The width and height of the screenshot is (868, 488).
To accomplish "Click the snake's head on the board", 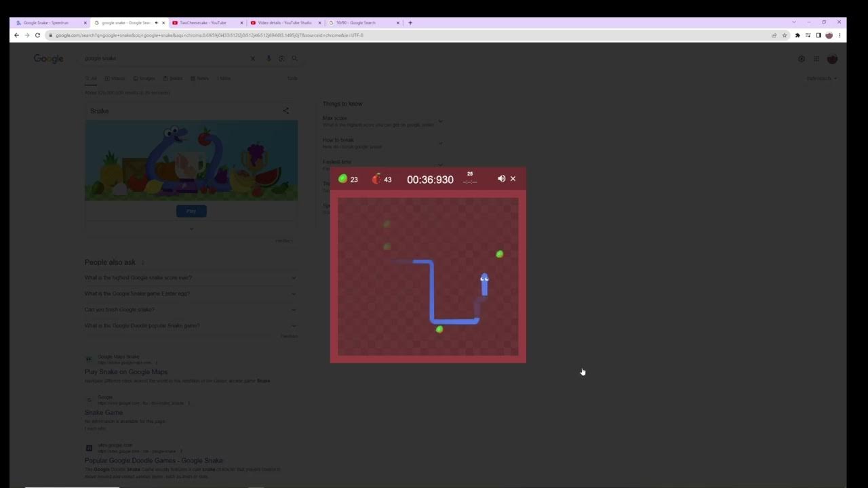I will point(484,279).
